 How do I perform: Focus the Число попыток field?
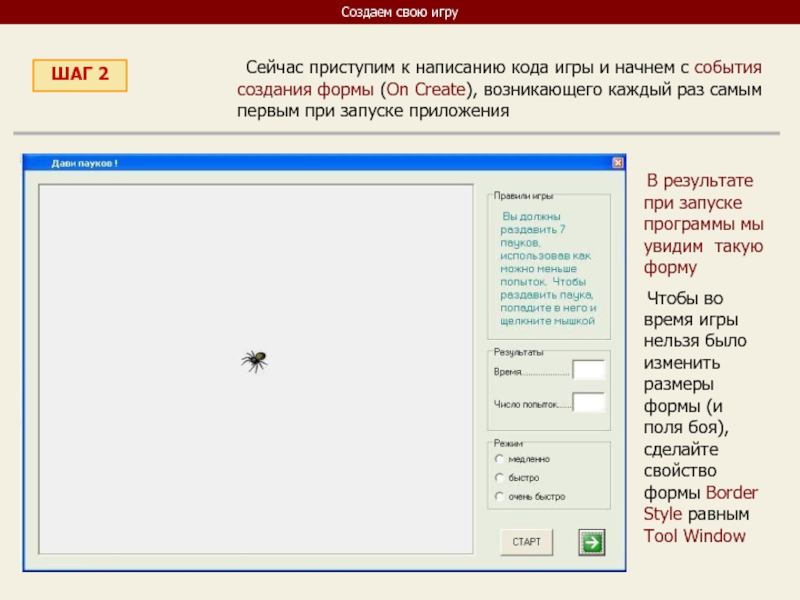pyautogui.click(x=588, y=403)
